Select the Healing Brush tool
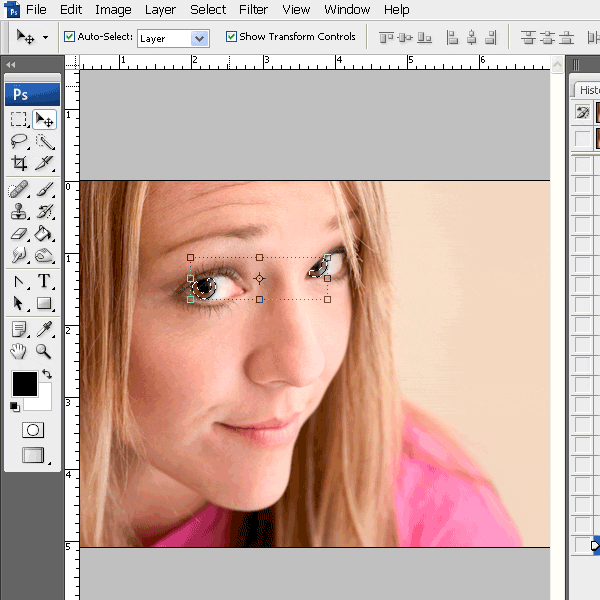600x600 pixels. tap(18, 189)
